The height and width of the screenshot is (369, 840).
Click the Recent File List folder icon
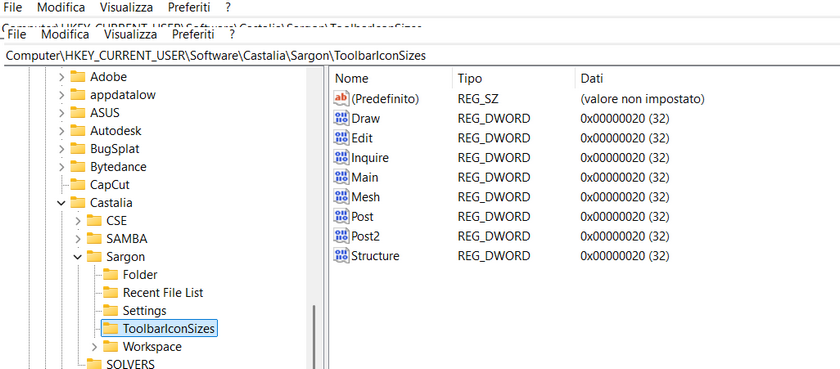tap(110, 293)
